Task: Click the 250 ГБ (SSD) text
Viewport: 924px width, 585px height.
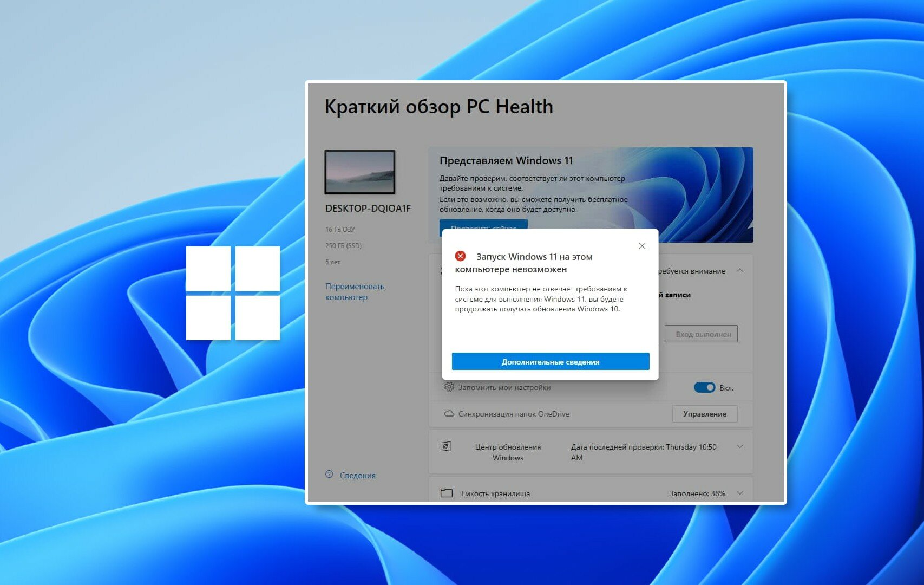Action: pos(343,246)
